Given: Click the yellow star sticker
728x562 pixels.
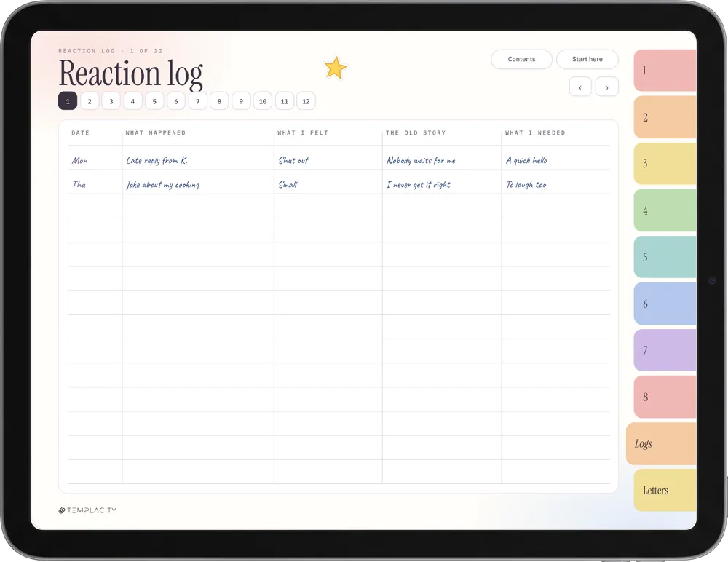Looking at the screenshot, I should (335, 68).
